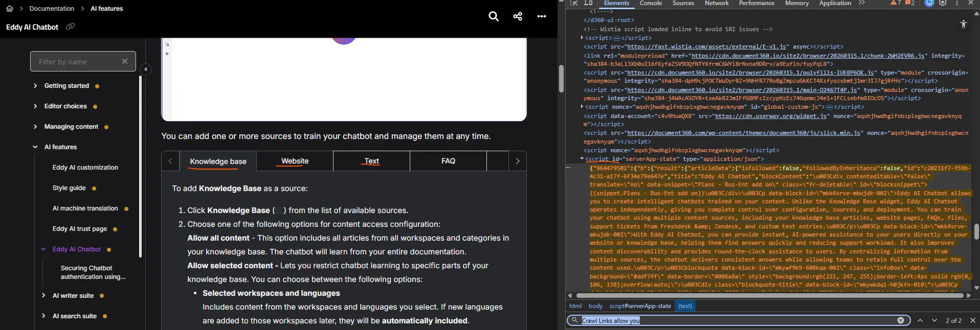The width and height of the screenshot is (980, 330).
Task: Select script#serverApp-state breadcrumb
Action: [640, 306]
